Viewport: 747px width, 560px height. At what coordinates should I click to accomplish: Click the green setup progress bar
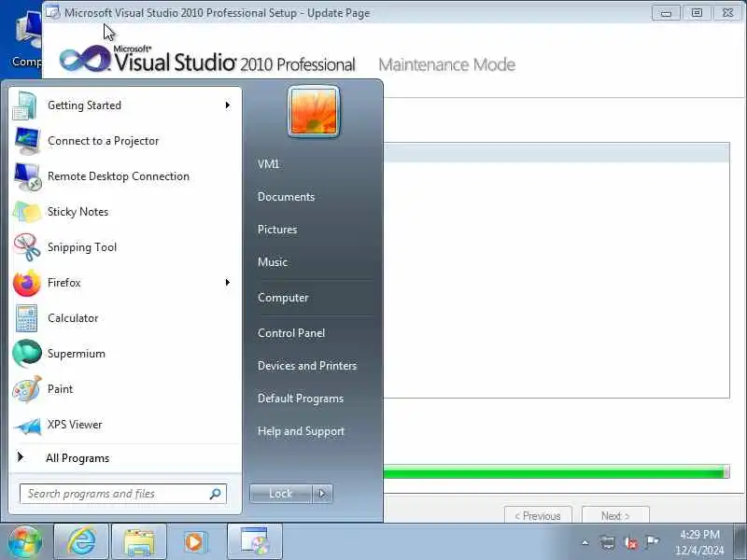click(x=556, y=472)
